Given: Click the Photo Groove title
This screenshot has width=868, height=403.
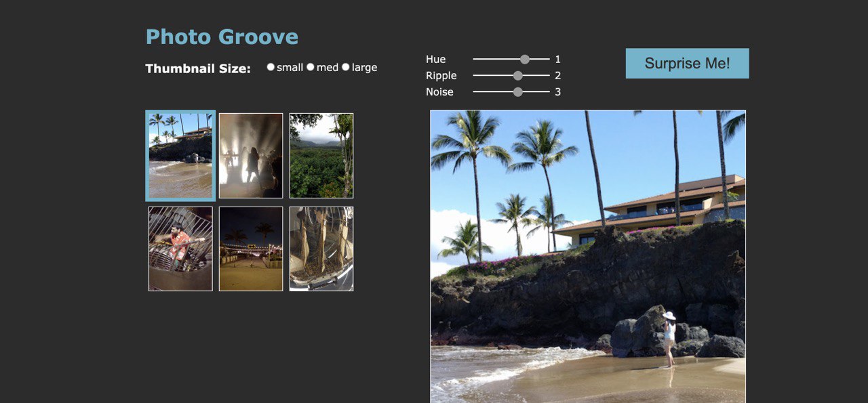Looking at the screenshot, I should 222,37.
